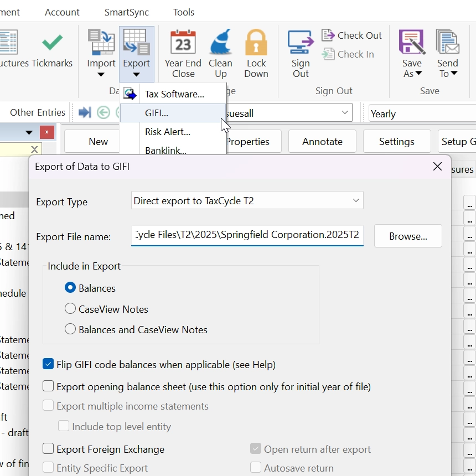This screenshot has height=476, width=476.
Task: Dismiss the yellow bar with gray X
Action: click(35, 149)
